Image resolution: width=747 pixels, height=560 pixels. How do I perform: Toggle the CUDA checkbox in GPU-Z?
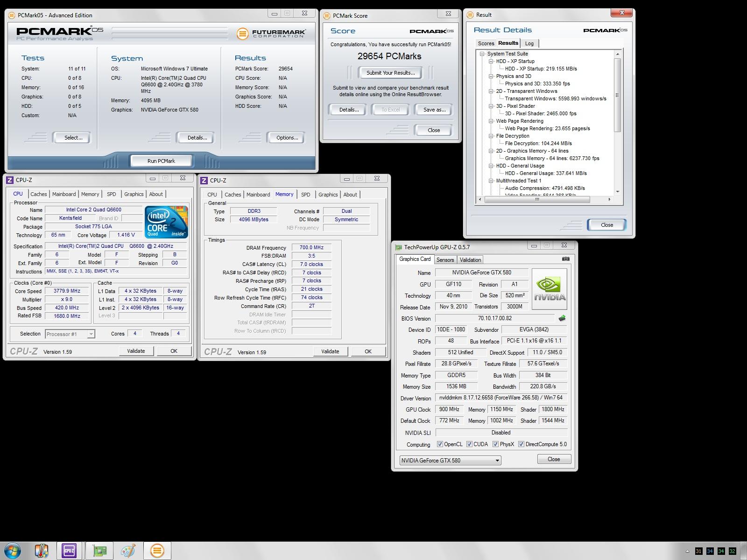(x=469, y=444)
